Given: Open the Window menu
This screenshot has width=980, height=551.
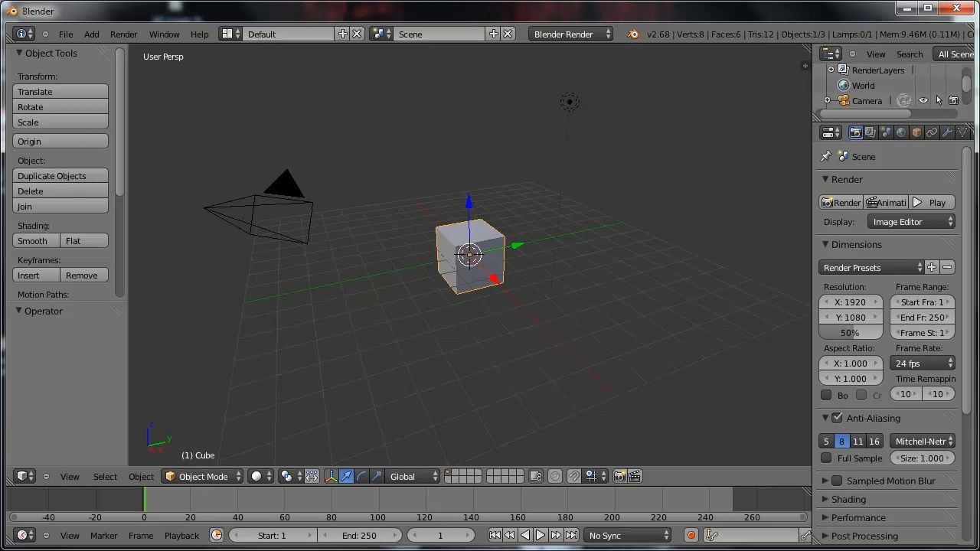Looking at the screenshot, I should tap(164, 34).
